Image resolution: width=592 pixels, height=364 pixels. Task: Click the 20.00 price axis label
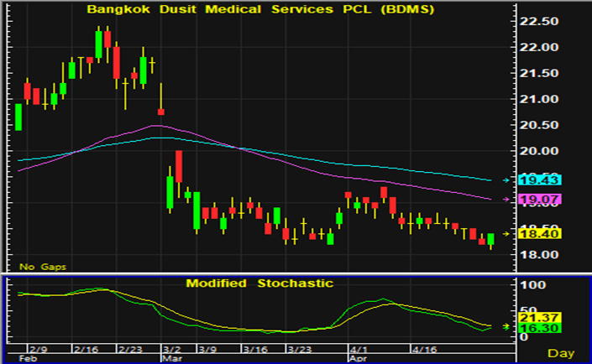(539, 151)
